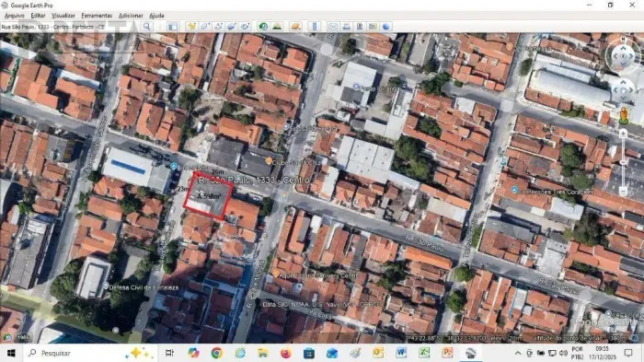Screen dimensions: 644x362
Task: Click the search magnifier button
Action: click(x=147, y=27)
